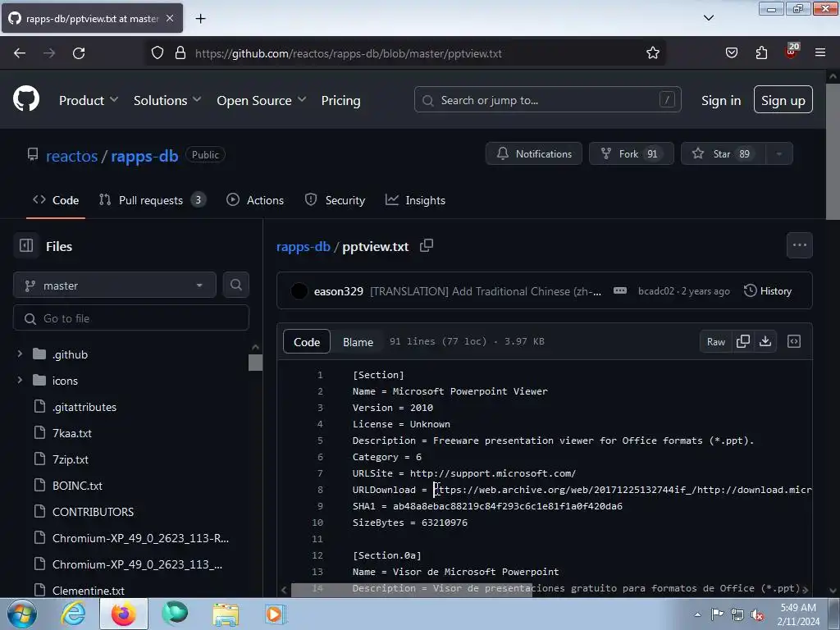
Task: Open the media player taskbar icon
Action: 276,614
